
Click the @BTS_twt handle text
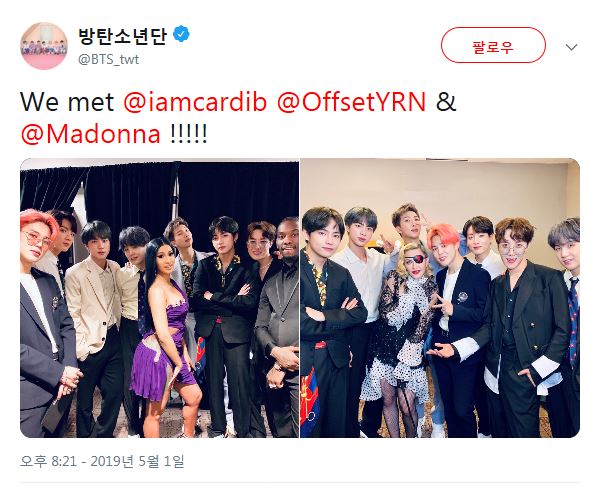108,59
